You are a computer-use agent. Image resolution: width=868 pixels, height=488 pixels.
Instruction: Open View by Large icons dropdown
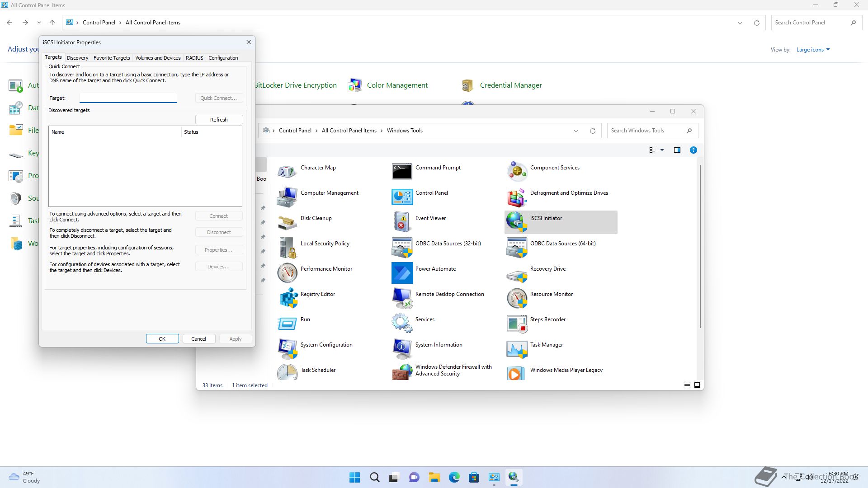coord(813,50)
